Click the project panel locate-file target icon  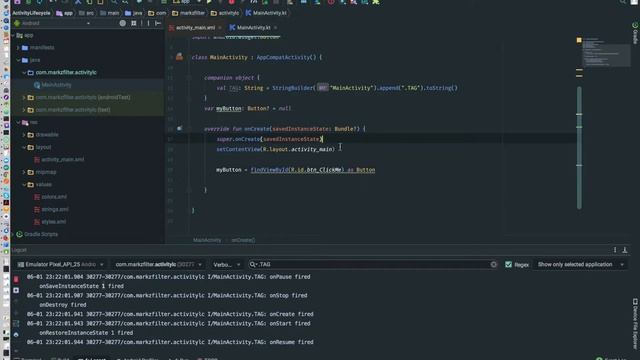point(122,23)
